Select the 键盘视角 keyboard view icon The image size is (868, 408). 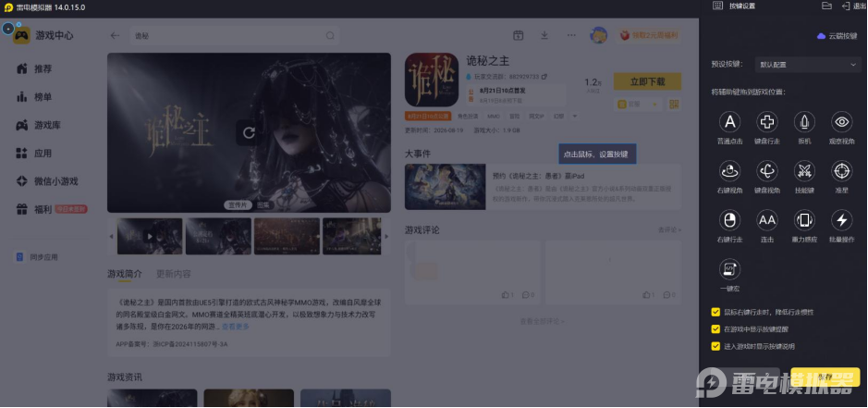tap(766, 171)
